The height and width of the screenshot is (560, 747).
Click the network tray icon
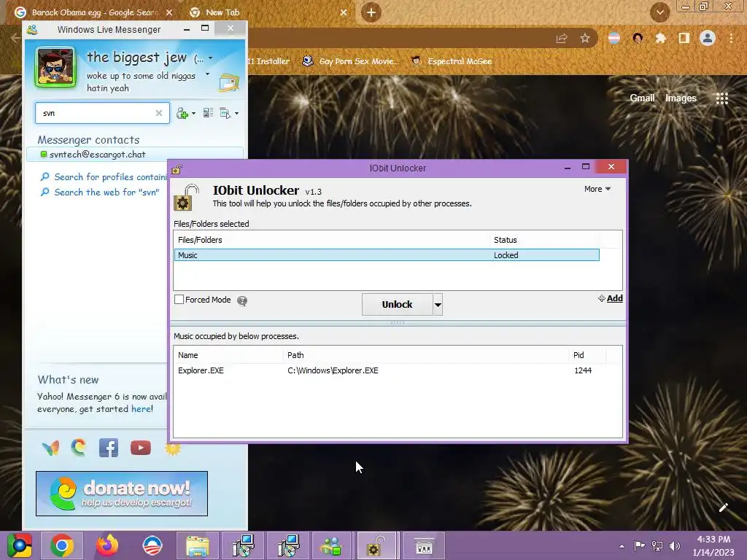tap(657, 545)
